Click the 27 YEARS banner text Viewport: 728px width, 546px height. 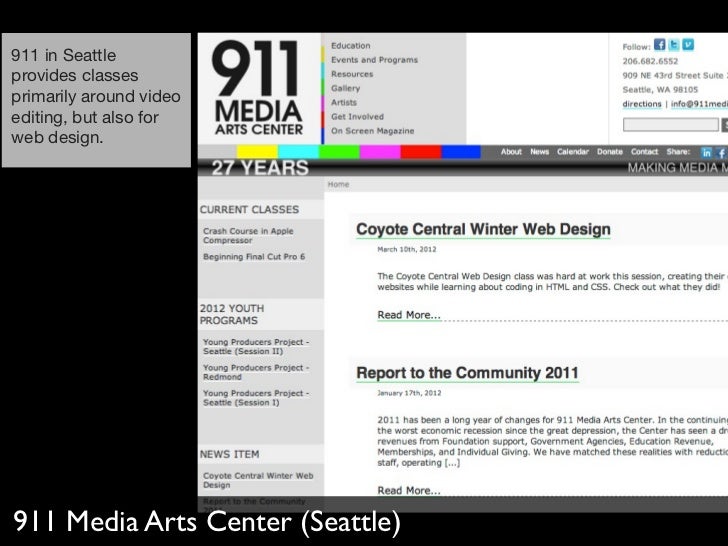[x=260, y=168]
